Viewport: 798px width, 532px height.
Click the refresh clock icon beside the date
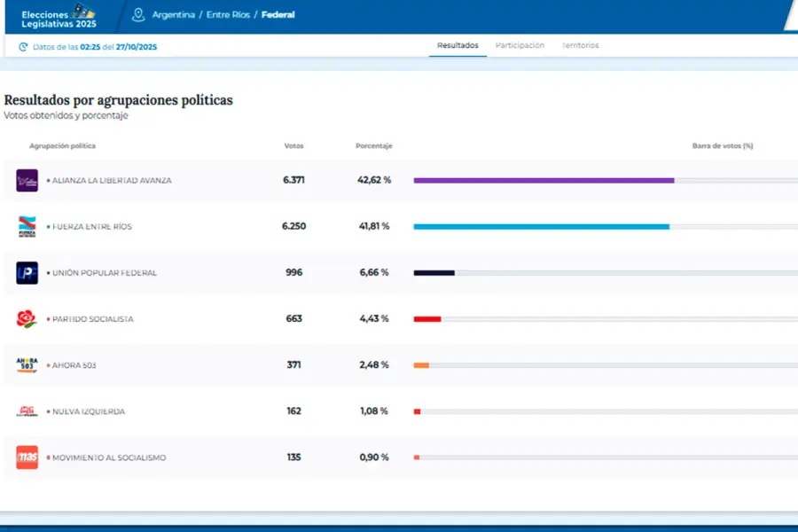(23, 46)
